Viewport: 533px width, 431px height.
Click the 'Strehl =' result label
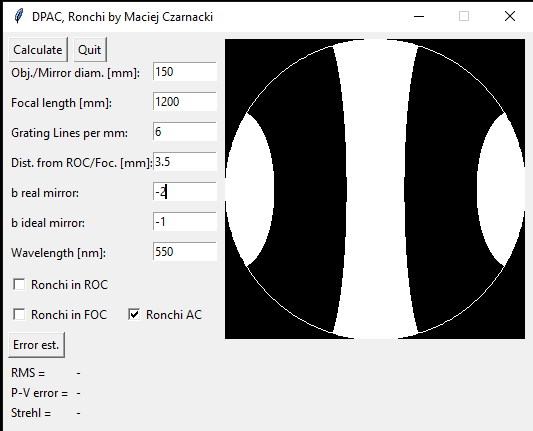pyautogui.click(x=31, y=413)
